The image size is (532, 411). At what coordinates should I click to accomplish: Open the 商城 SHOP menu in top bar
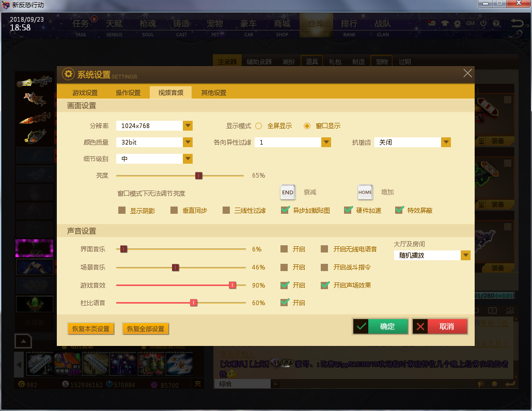tap(283, 27)
